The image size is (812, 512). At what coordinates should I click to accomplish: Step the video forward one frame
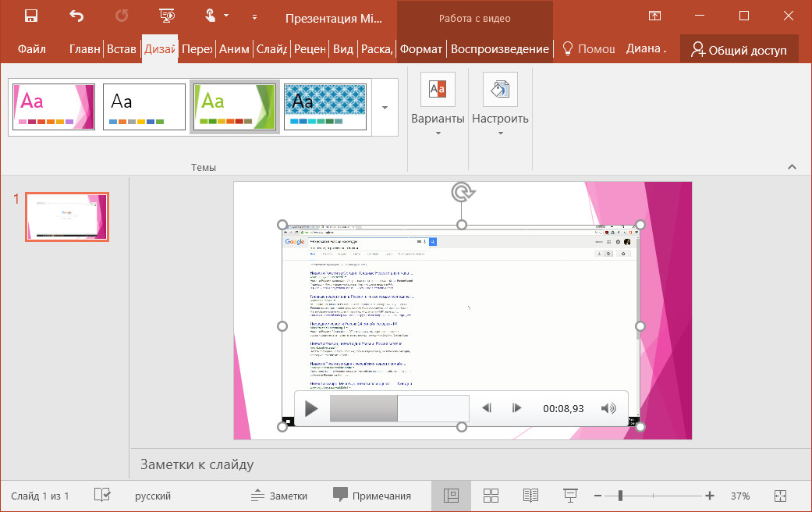tap(516, 407)
